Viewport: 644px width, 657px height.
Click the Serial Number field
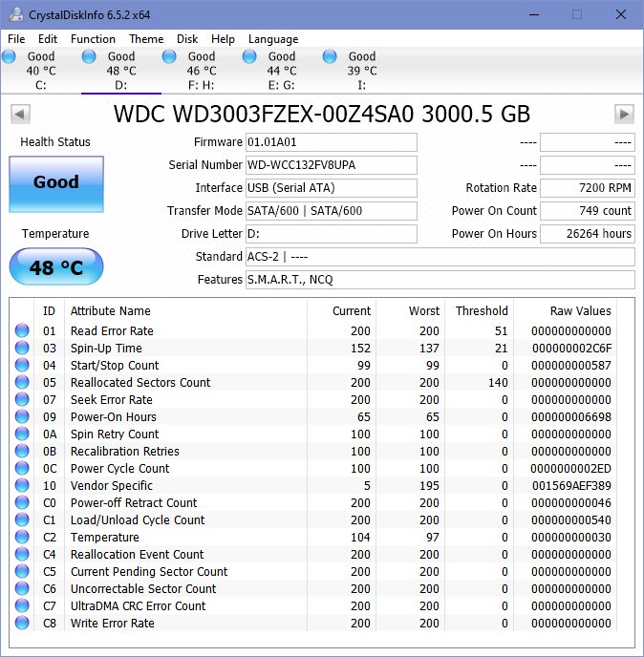pyautogui.click(x=332, y=165)
